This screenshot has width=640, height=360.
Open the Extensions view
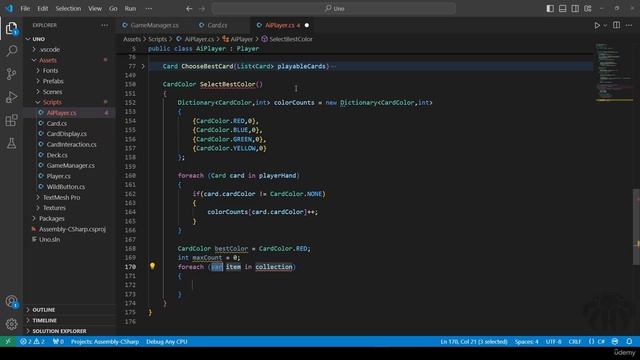coord(11,120)
